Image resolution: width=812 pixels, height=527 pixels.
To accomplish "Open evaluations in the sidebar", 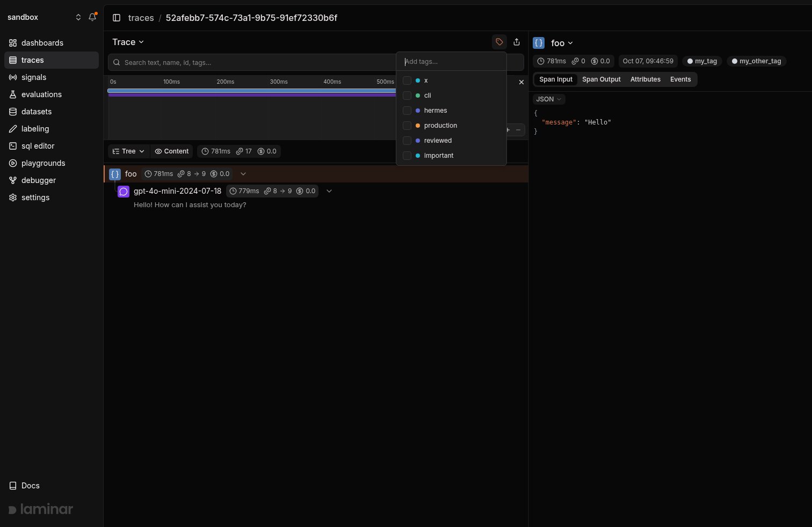I will 52,94.
